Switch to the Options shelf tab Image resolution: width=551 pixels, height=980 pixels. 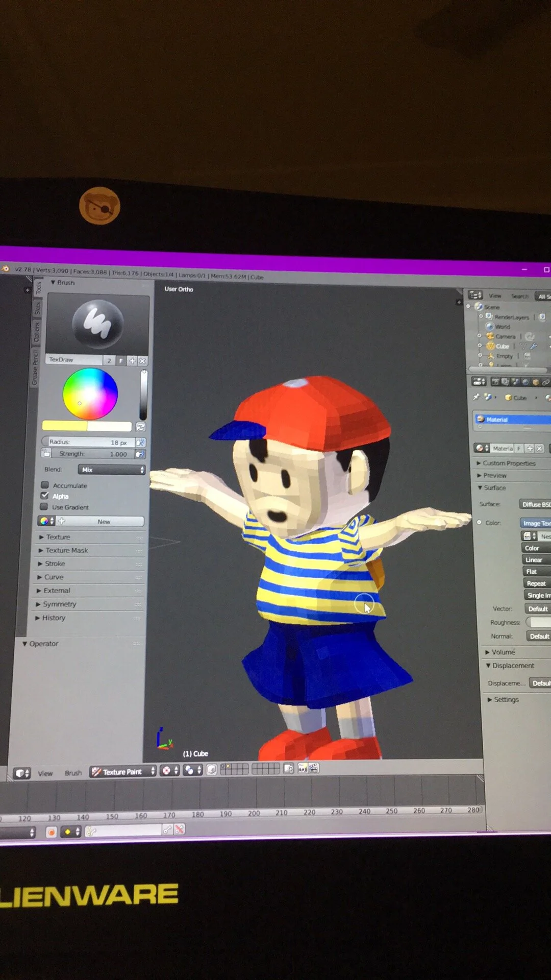[37, 332]
